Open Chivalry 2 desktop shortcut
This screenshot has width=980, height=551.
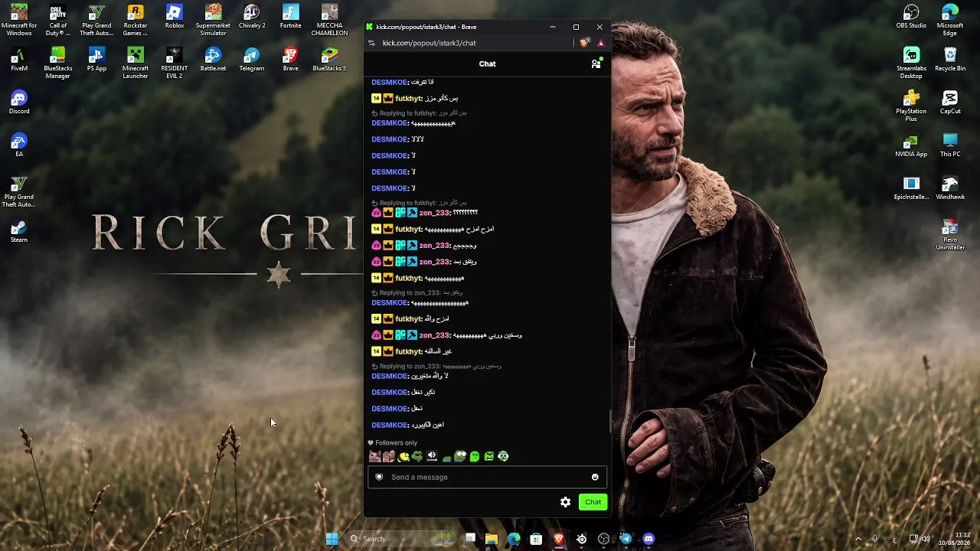pos(252,17)
